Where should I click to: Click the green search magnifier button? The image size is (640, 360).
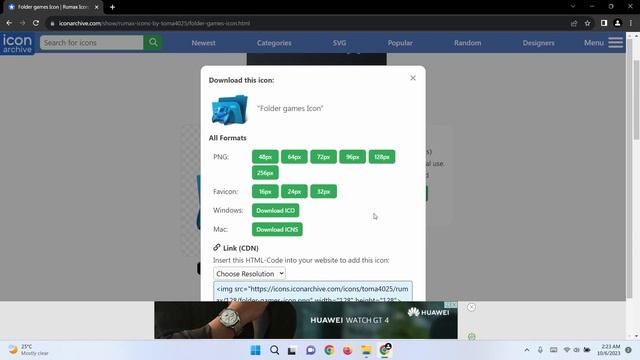pyautogui.click(x=153, y=42)
